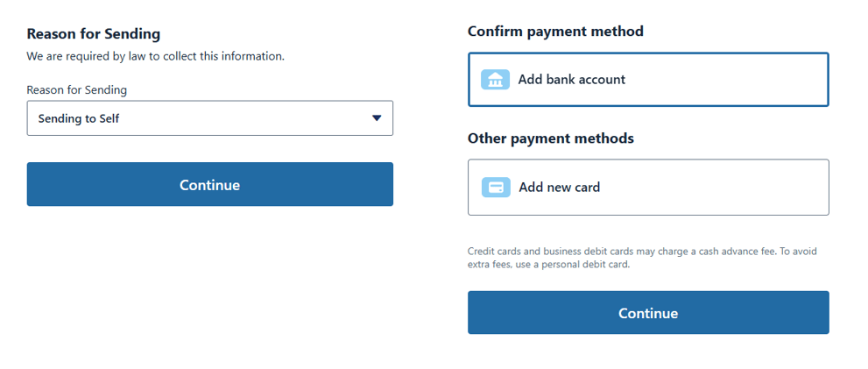The height and width of the screenshot is (369, 868).
Task: Click the Sending to Self selected value
Action: [79, 118]
